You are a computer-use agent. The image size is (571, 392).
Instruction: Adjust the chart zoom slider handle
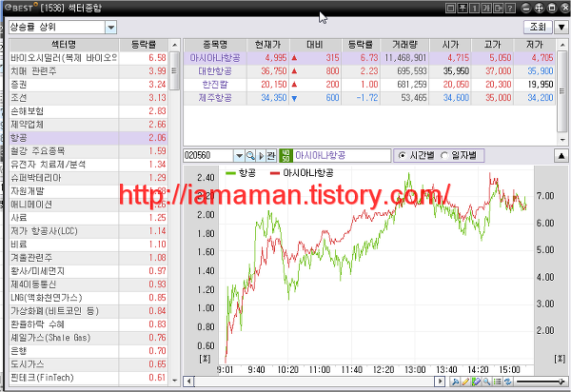(561, 382)
